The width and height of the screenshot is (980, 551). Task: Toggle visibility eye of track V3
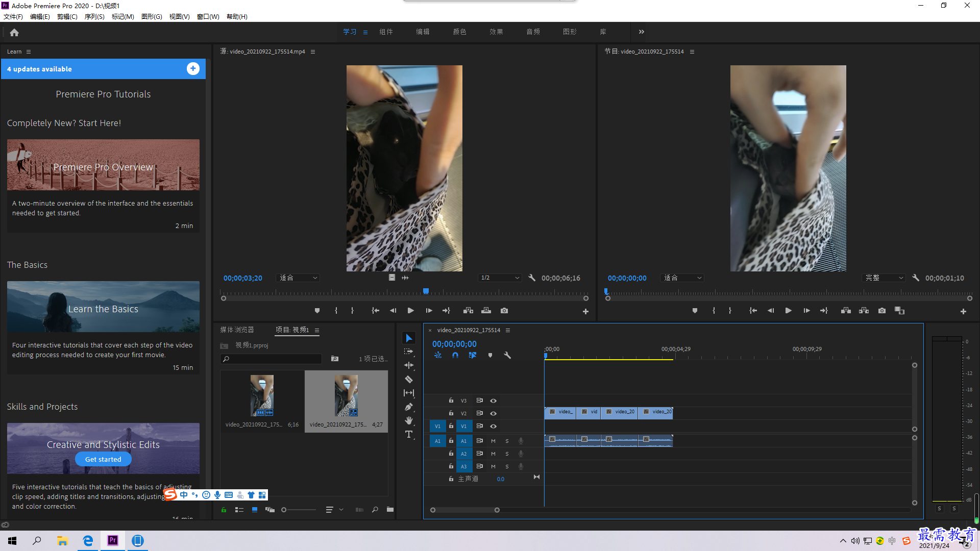coord(493,401)
